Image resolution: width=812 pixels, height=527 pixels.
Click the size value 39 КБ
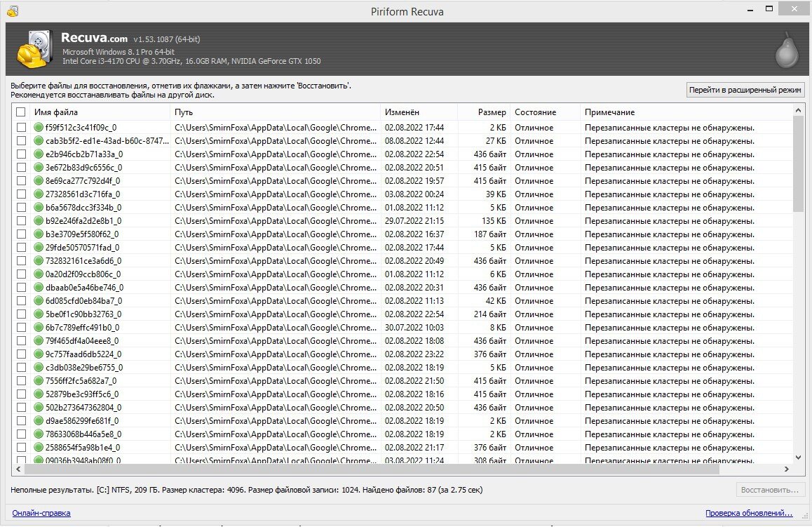pos(496,194)
